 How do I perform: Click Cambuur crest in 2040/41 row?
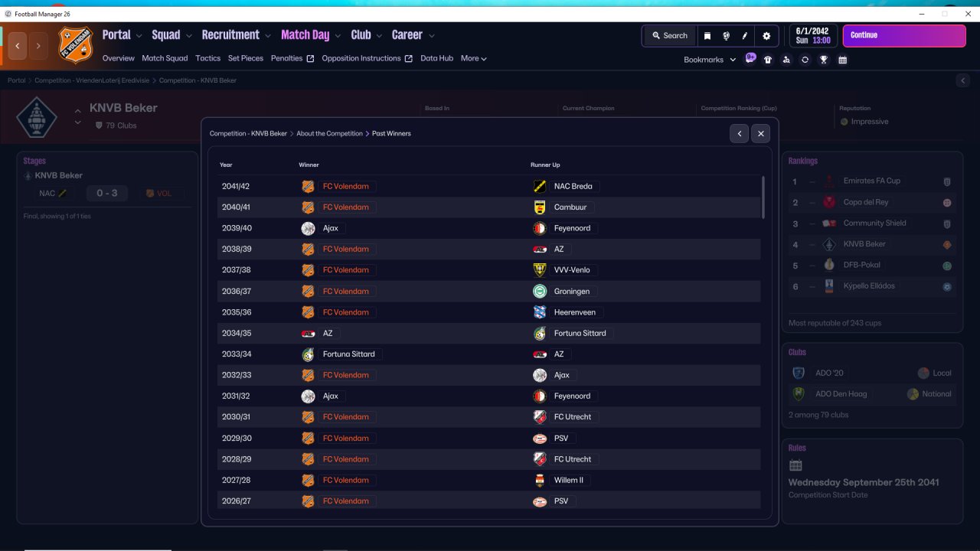[x=540, y=207]
